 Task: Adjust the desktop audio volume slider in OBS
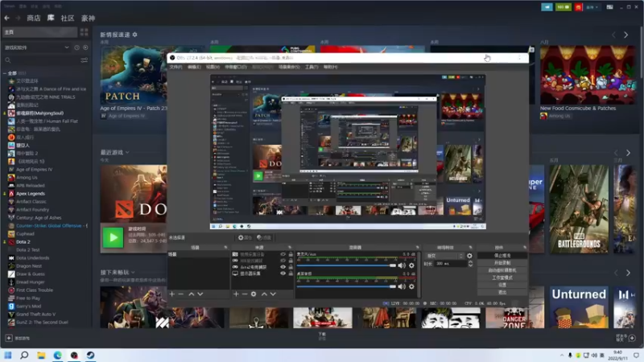346,286
